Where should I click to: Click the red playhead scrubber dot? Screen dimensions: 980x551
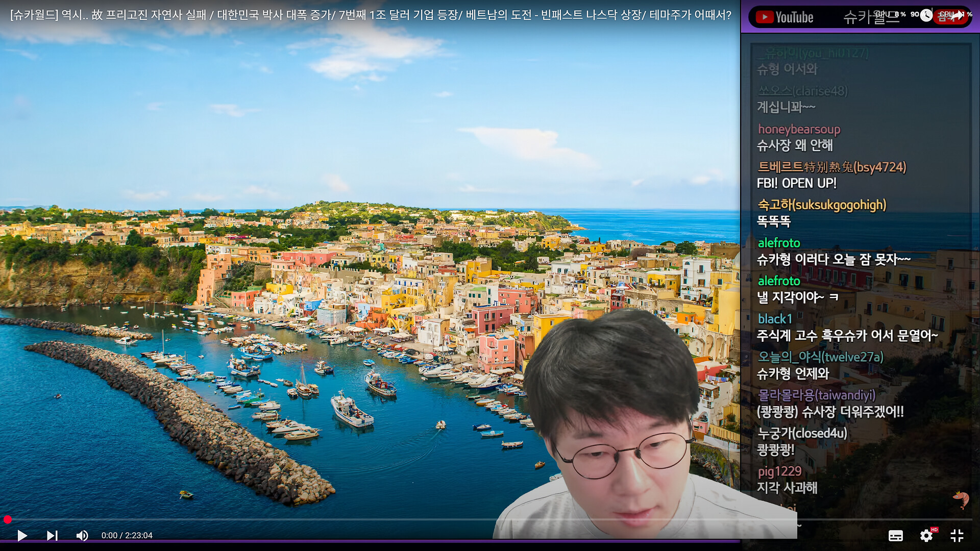click(x=7, y=519)
